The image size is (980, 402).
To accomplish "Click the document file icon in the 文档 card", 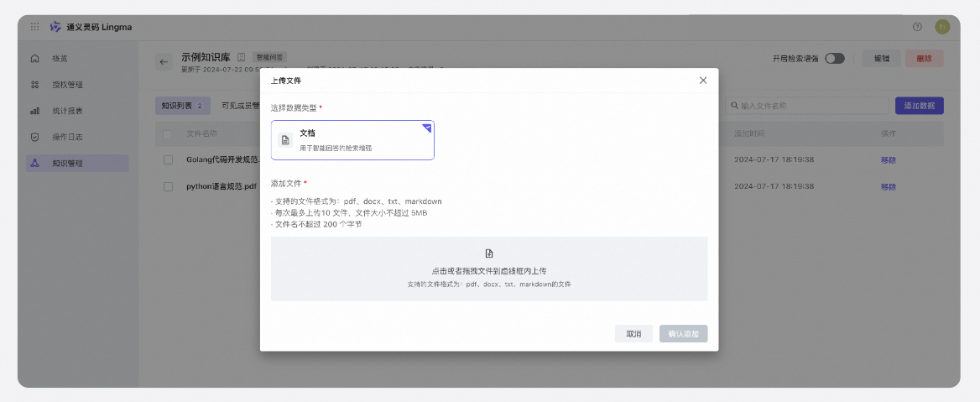I will [x=285, y=140].
